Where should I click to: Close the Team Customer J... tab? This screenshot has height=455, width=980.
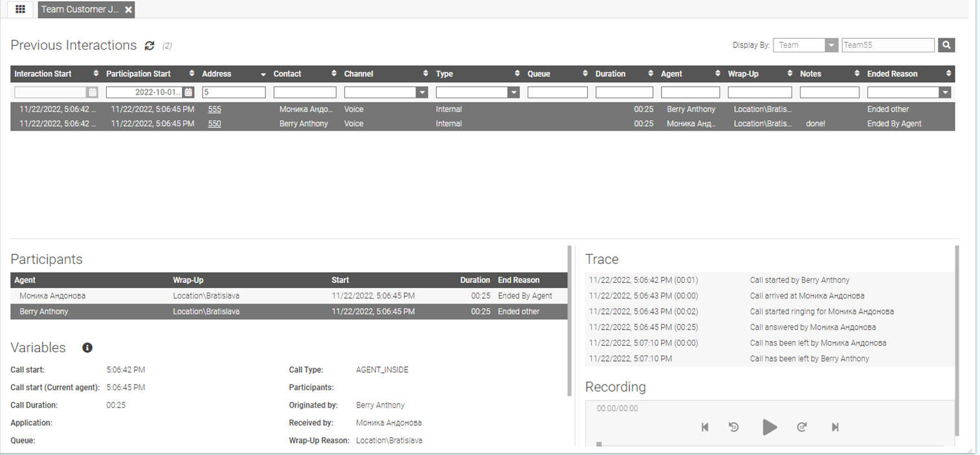click(129, 10)
